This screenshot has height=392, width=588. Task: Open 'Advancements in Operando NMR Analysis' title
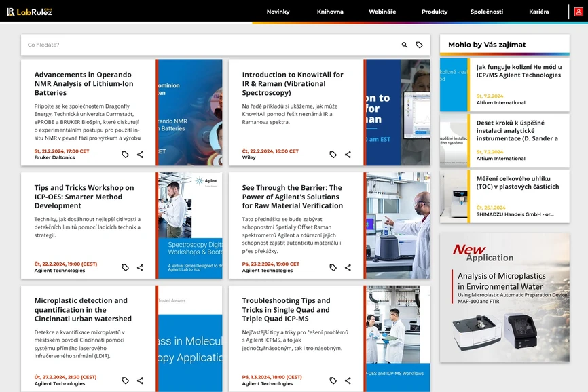pos(84,83)
